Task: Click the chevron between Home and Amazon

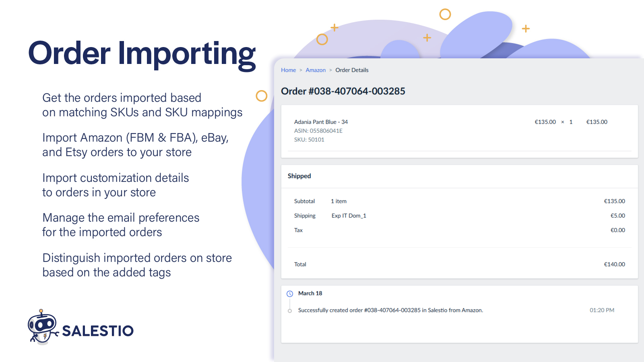Action: click(x=301, y=70)
